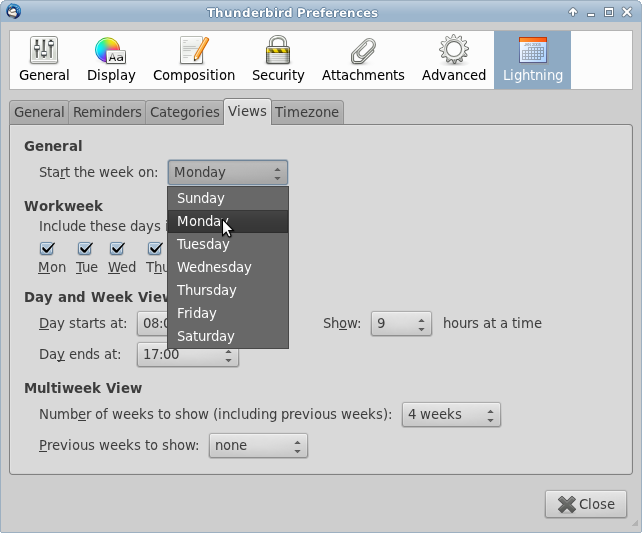Toggle the Thu workweek checkbox
Viewport: 642px width, 533px height.
tap(155, 248)
